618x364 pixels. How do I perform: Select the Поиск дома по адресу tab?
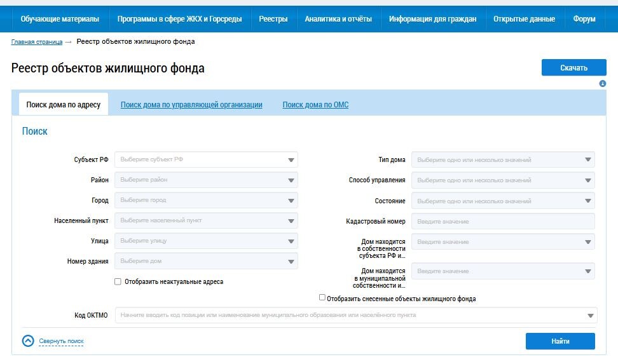click(x=64, y=104)
